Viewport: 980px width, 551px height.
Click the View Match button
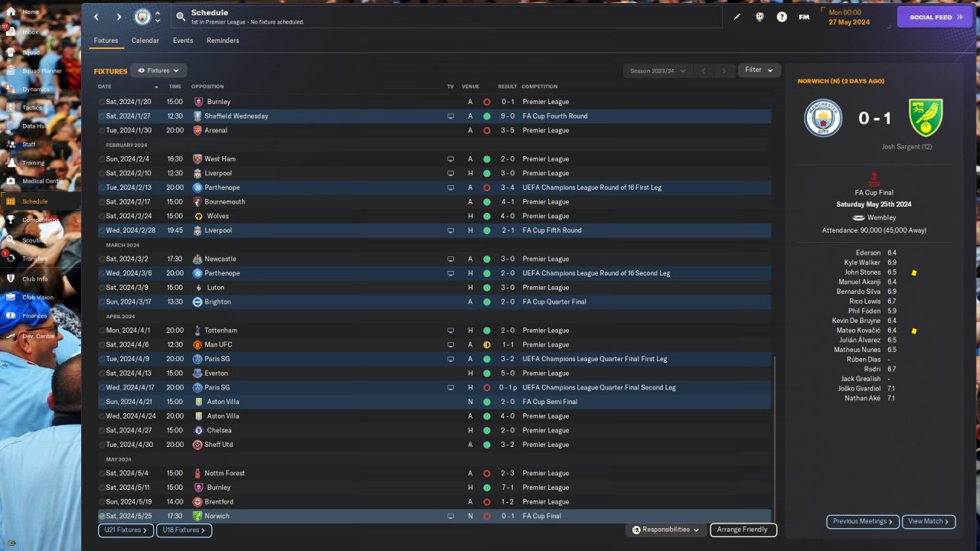929,521
